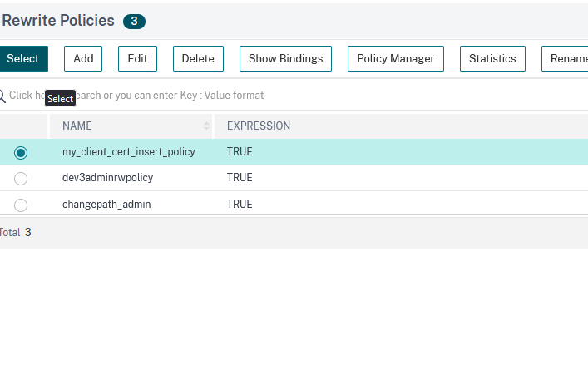Click the dev3adminrwpolicy row name
The image size is (588, 370).
(x=107, y=178)
